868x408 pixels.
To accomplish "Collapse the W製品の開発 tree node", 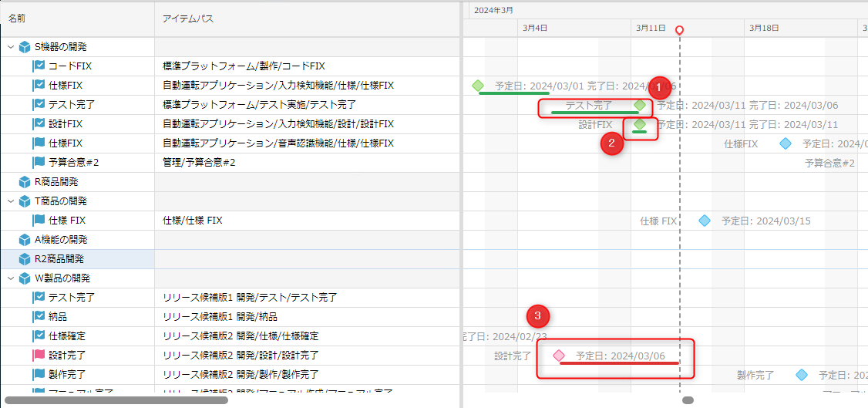I will [x=11, y=278].
